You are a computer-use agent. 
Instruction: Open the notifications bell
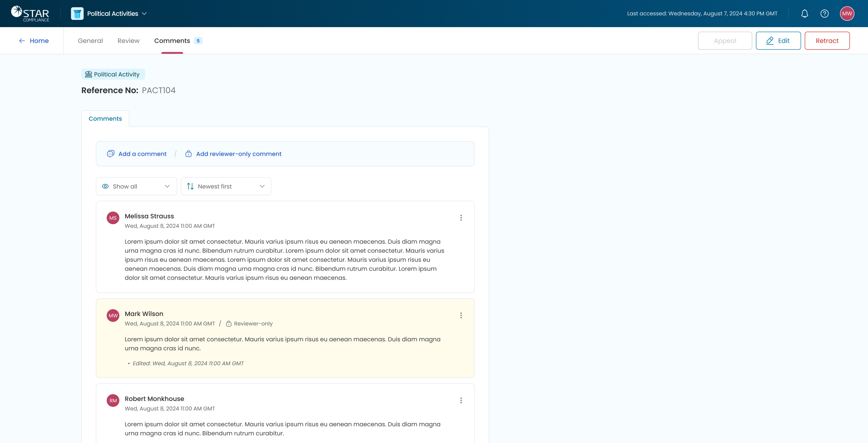click(x=804, y=14)
